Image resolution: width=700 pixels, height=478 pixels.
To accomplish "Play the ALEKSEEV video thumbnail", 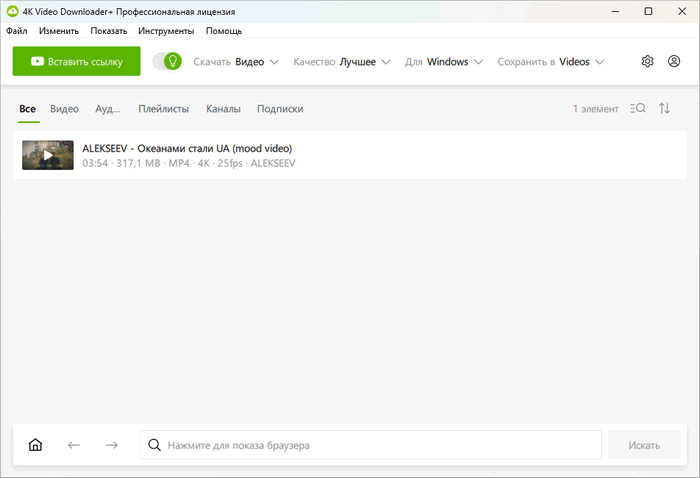I will click(x=48, y=155).
